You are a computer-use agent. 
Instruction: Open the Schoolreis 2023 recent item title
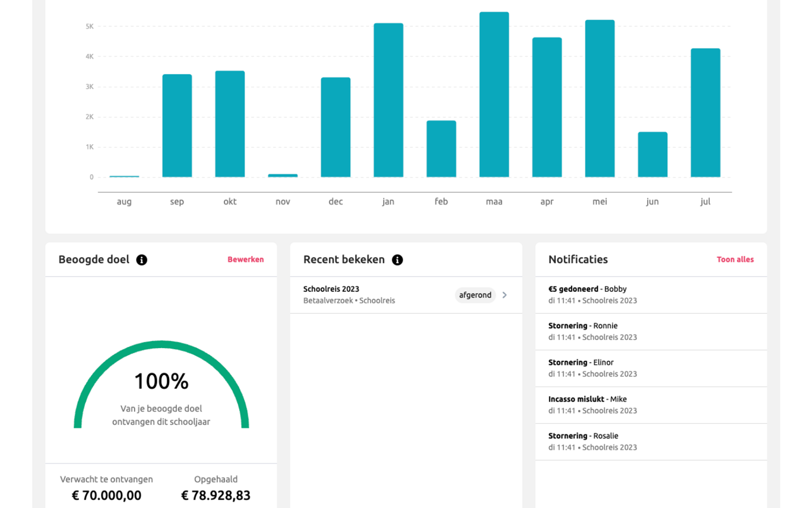[x=331, y=289]
